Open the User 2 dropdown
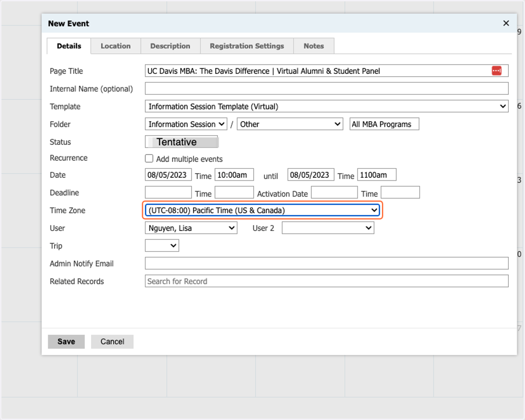 coord(328,228)
